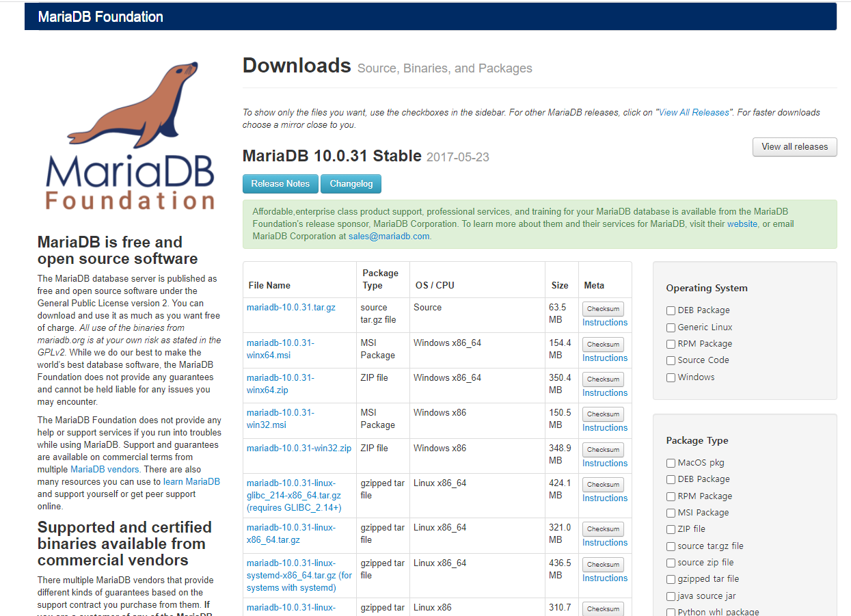Open the learn MariaDB link

tap(191, 482)
